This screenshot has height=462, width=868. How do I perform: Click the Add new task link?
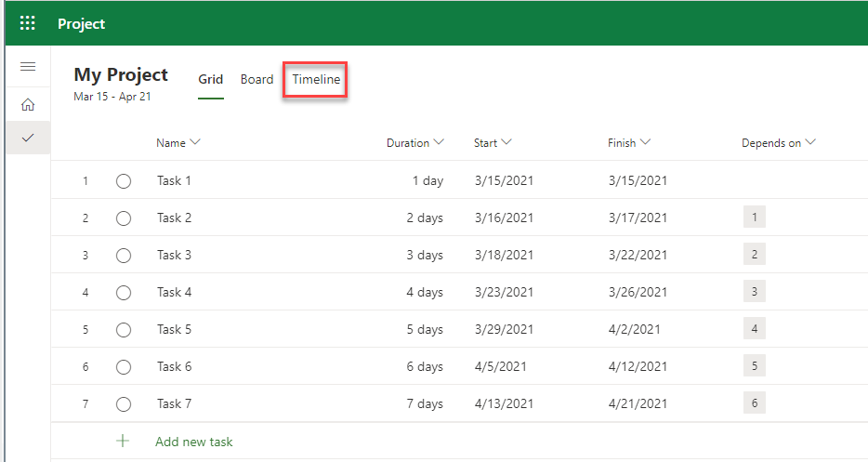(193, 442)
